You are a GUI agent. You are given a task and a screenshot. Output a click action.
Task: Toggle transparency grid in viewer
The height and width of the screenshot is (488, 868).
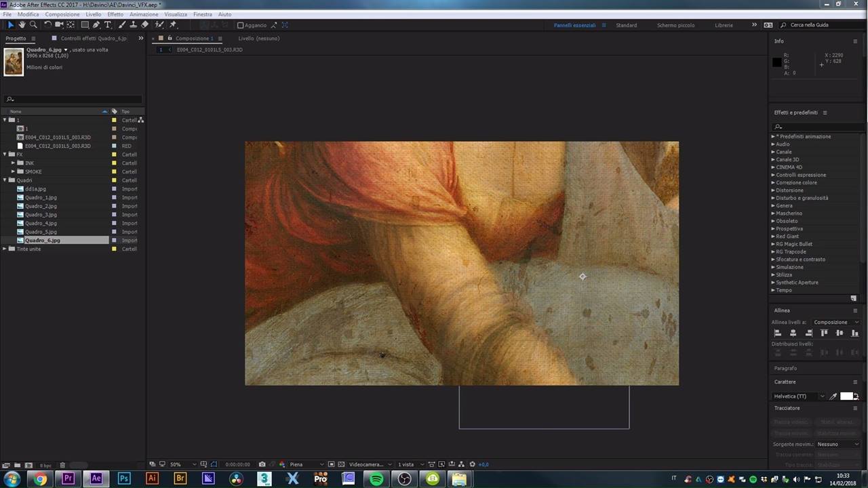[x=340, y=464]
